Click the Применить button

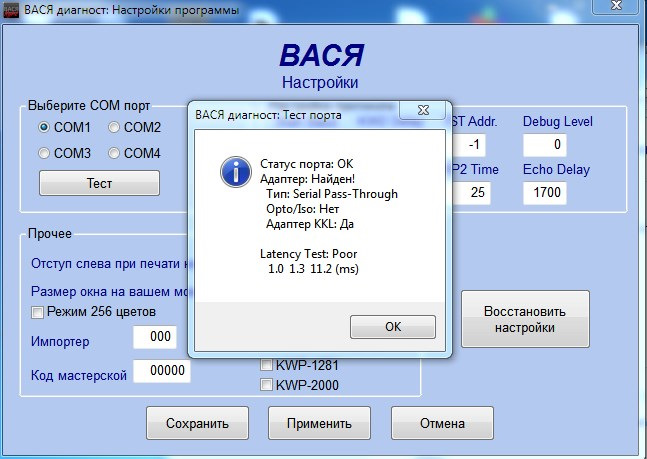tap(319, 423)
